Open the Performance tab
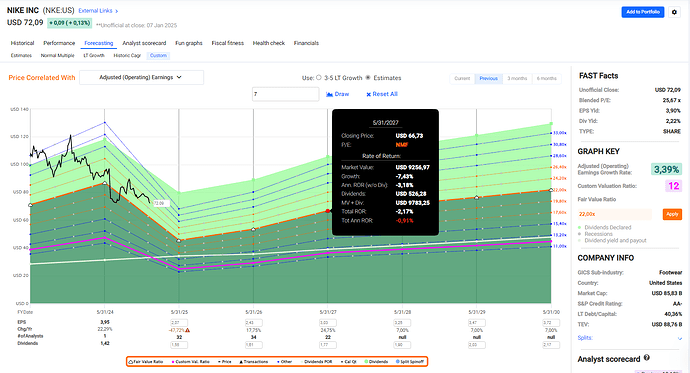This screenshot has height=373, width=690. click(59, 43)
